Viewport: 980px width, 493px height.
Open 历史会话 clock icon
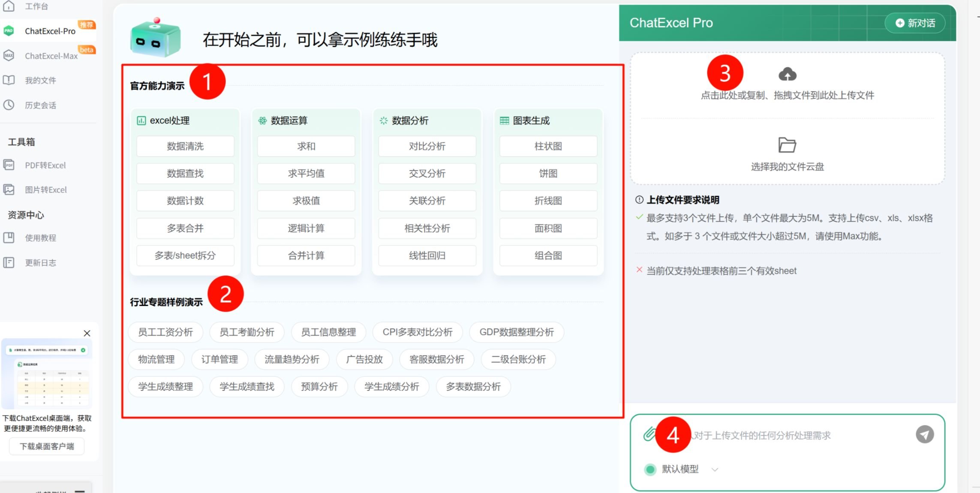click(9, 105)
